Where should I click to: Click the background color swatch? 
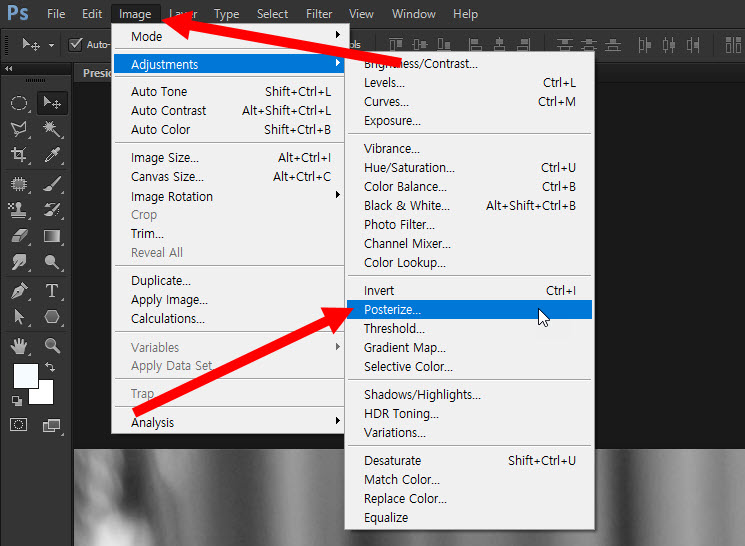coord(46,395)
